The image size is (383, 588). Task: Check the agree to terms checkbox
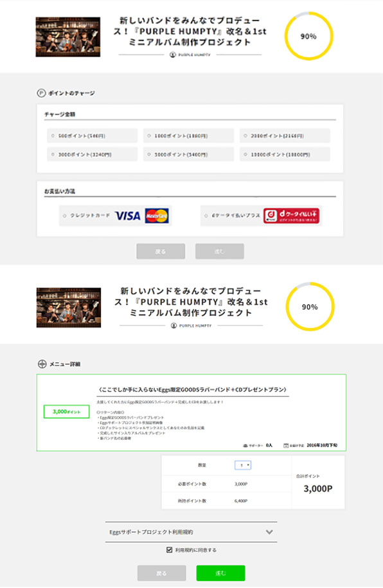(x=170, y=550)
